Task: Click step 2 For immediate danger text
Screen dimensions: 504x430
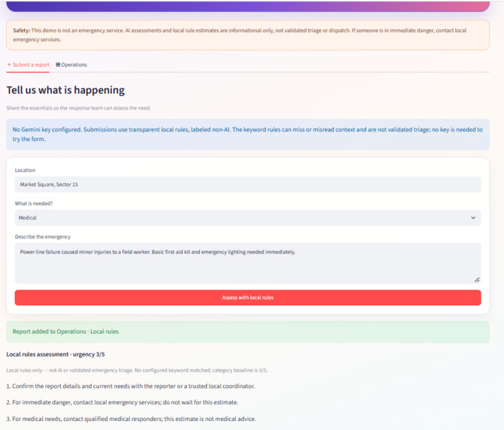Action: pos(122,402)
